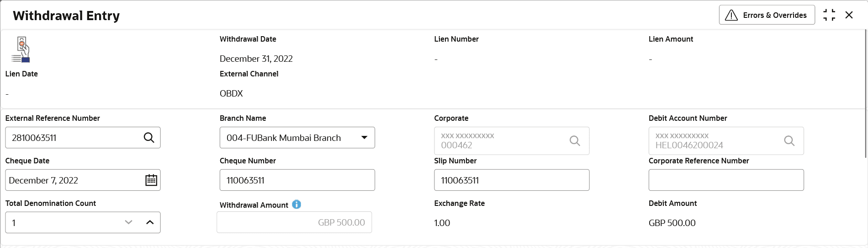Decrease Total Denomination Count value
868x248 pixels.
[128, 222]
